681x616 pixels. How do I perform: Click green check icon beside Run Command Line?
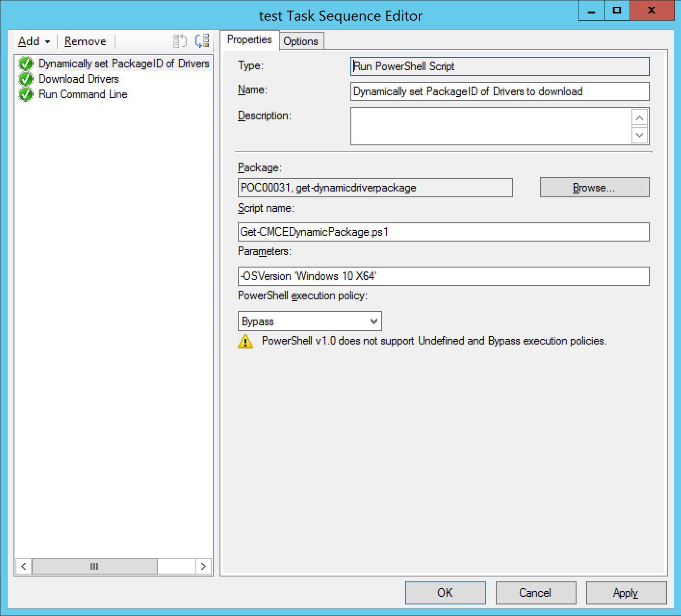[x=26, y=94]
